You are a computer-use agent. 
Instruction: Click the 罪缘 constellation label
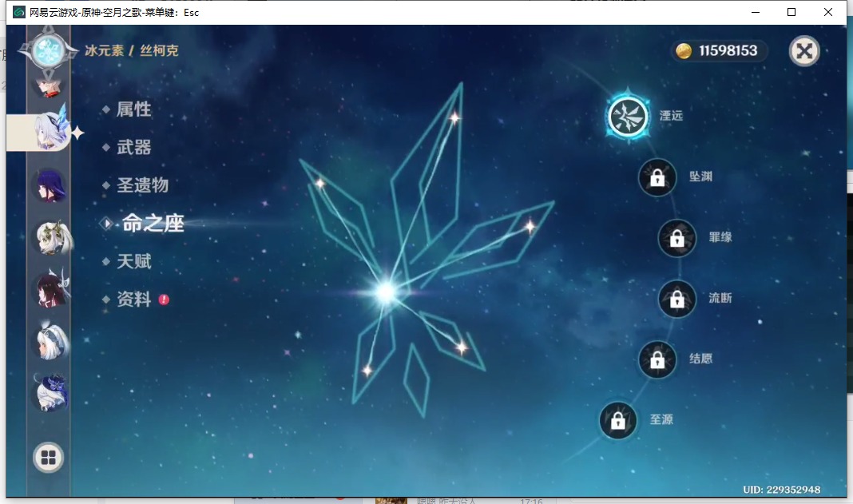[720, 236]
